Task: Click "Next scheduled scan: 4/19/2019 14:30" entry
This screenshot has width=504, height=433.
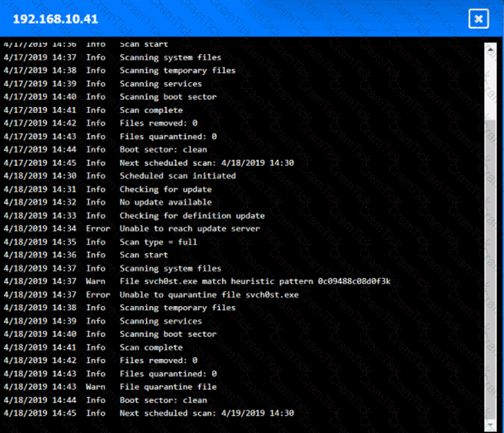Action: pyautogui.click(x=206, y=413)
